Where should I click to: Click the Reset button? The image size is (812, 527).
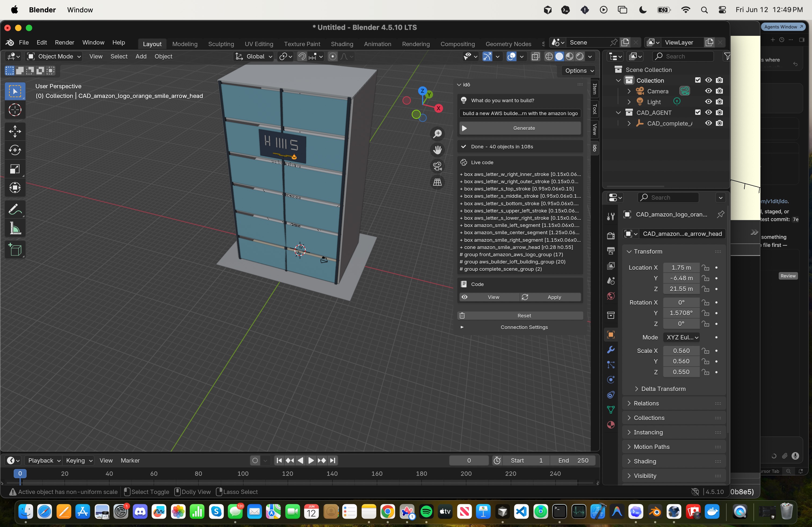[520, 316]
